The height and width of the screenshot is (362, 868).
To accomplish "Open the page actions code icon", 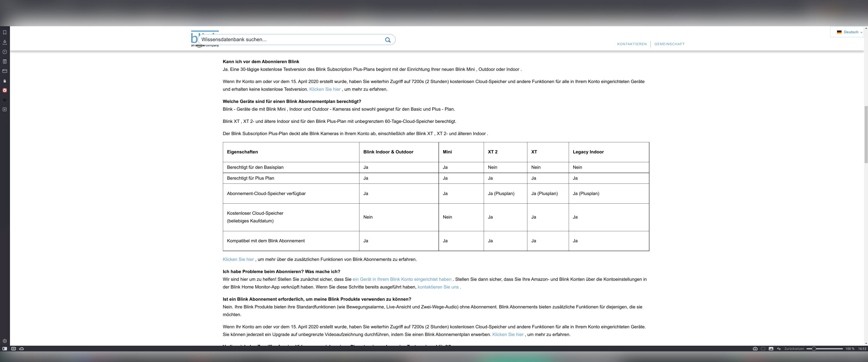I will (x=779, y=349).
